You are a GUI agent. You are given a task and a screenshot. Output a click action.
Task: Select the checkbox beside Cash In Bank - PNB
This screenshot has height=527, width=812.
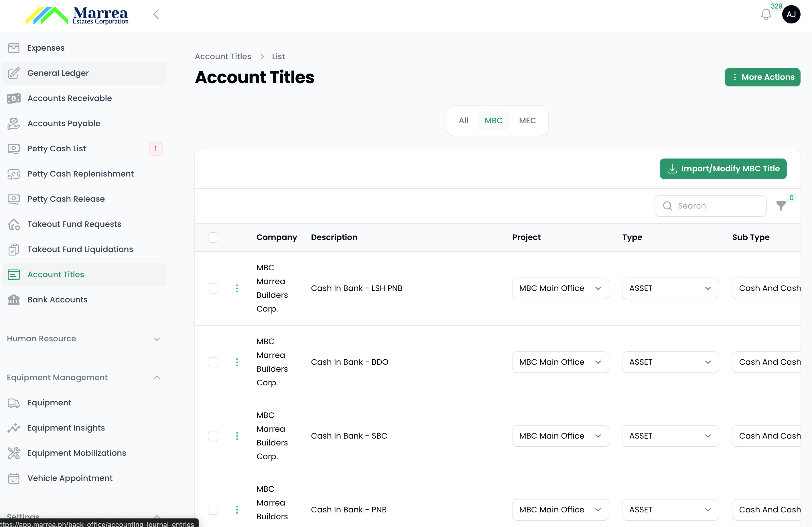click(x=213, y=510)
